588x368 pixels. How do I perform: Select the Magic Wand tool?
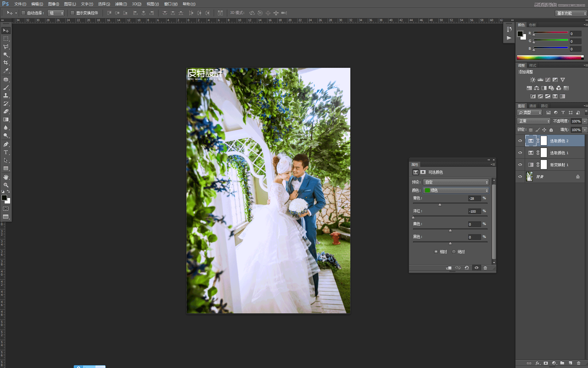[x=6, y=55]
